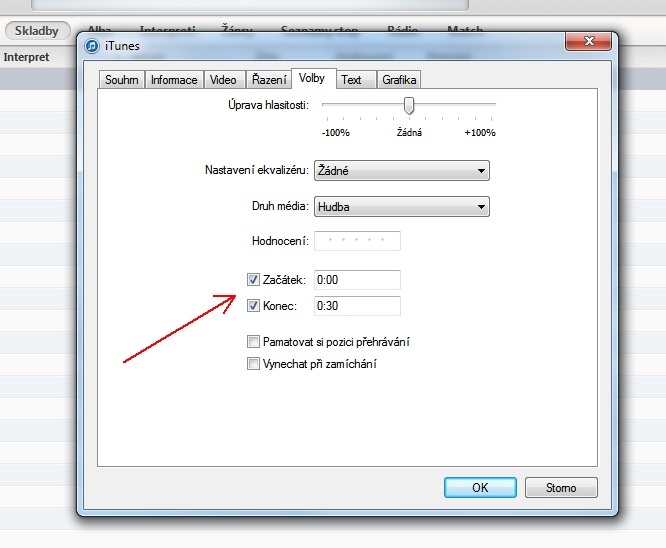
Task: Set rating in the Hodnocení star field
Action: tap(357, 241)
